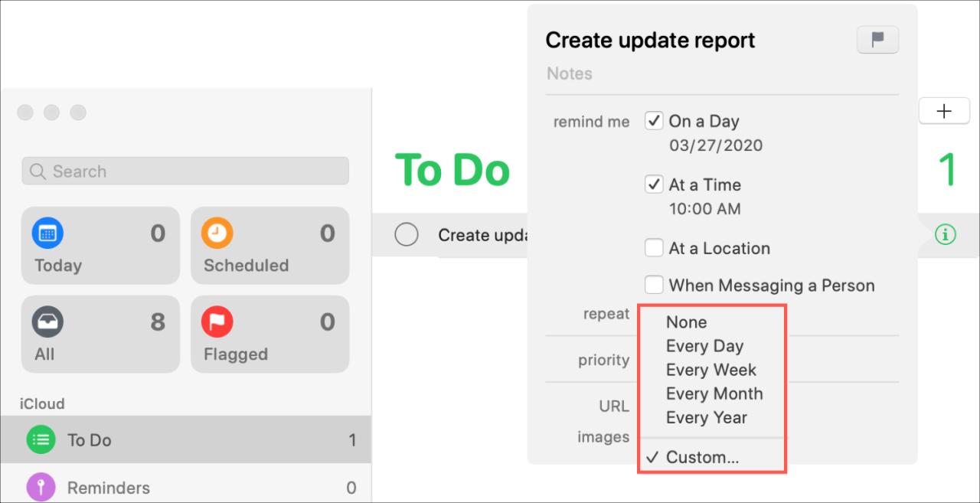
Task: Click the magnifying glass in the Search bar
Action: click(x=38, y=171)
